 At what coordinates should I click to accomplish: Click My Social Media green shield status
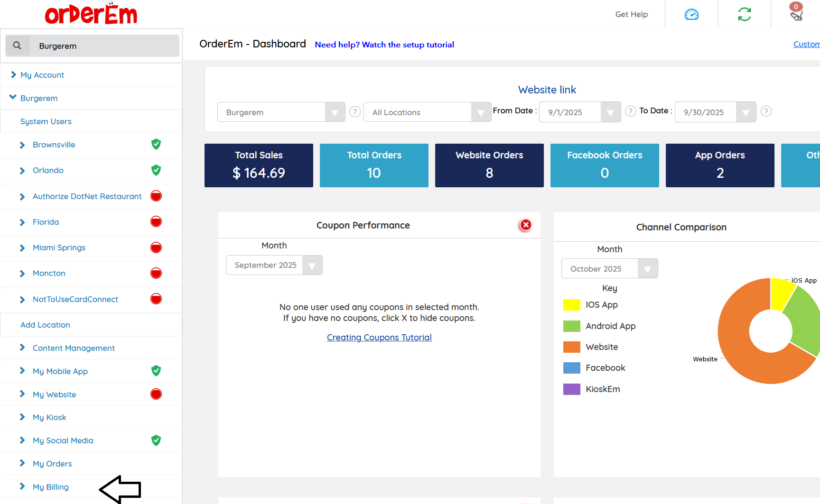tap(156, 440)
